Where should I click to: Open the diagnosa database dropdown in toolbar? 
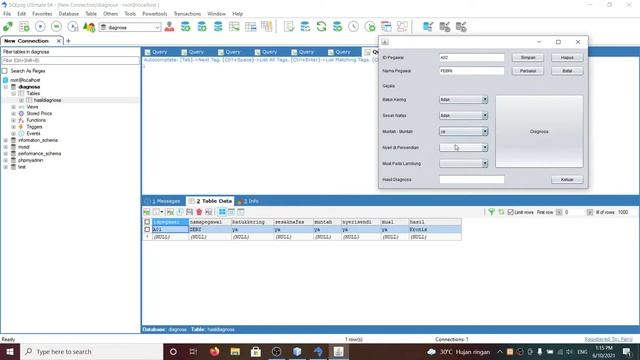158,27
